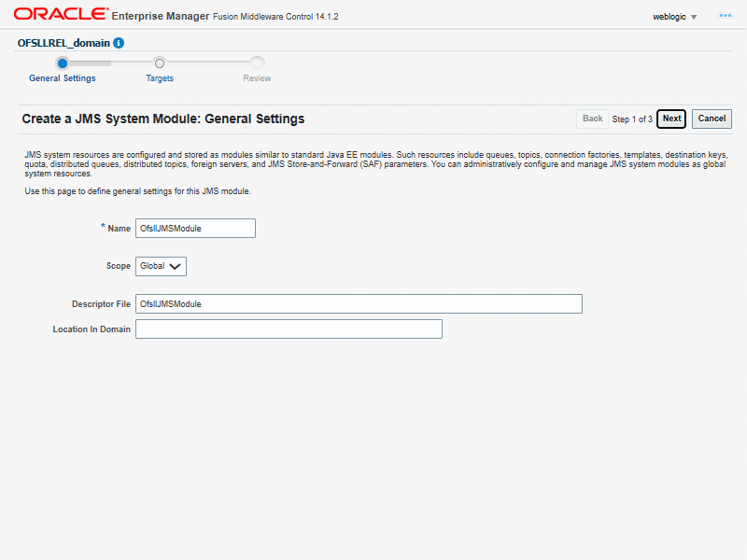Click the Oracle logo
The width and height of the screenshot is (747, 560).
[61, 14]
